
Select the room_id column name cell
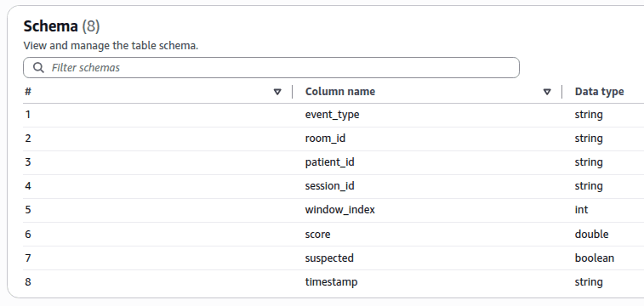(325, 139)
